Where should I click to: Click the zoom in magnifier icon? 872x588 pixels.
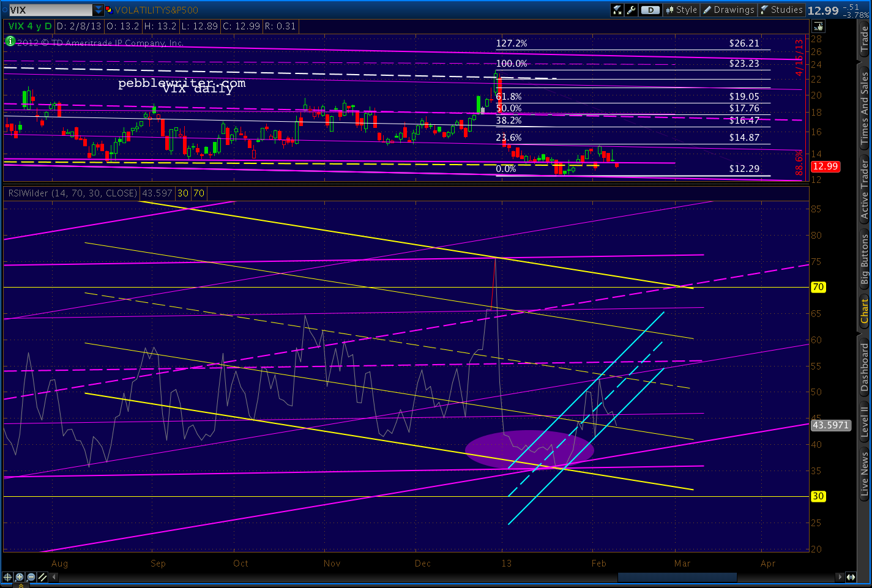pyautogui.click(x=20, y=577)
